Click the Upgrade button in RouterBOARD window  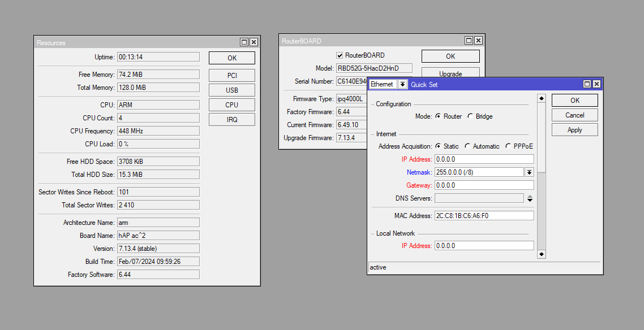[x=450, y=72]
